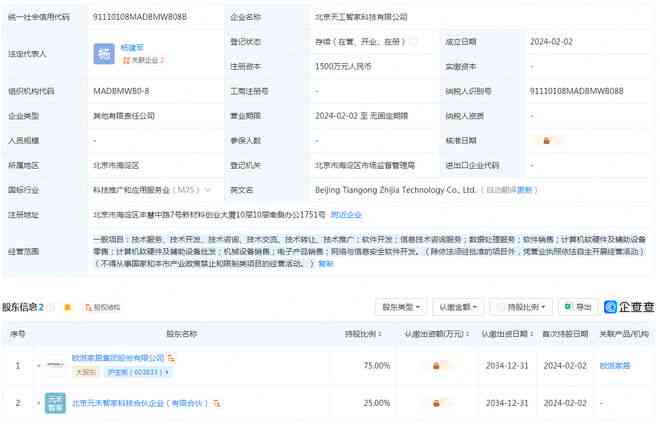
Task: Click the 大股东 tag in row 1
Action: 86,372
